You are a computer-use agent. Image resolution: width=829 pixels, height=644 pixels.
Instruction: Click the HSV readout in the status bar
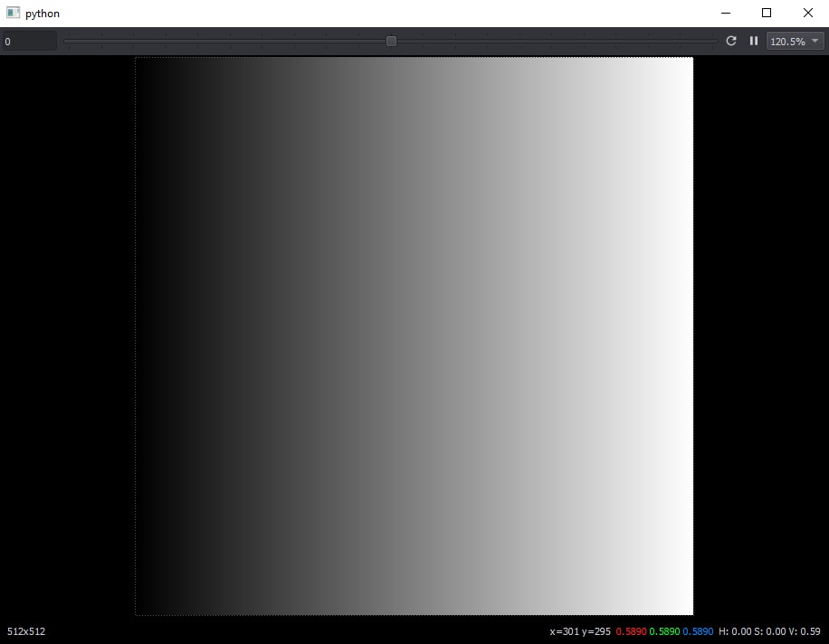click(767, 631)
